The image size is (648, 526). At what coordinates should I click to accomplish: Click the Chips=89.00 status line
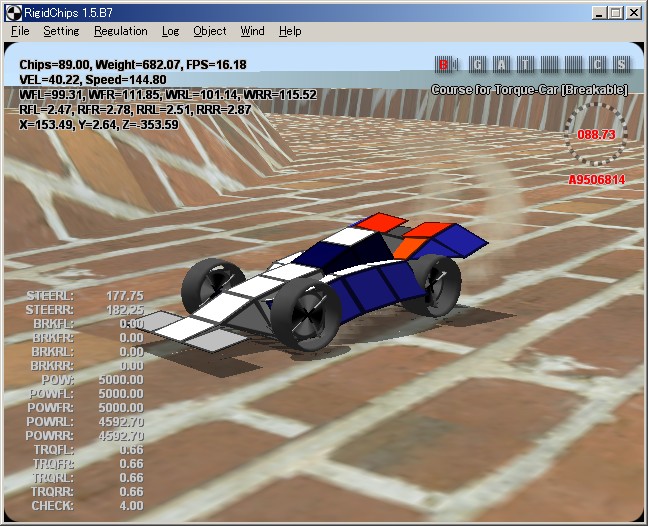click(x=133, y=65)
